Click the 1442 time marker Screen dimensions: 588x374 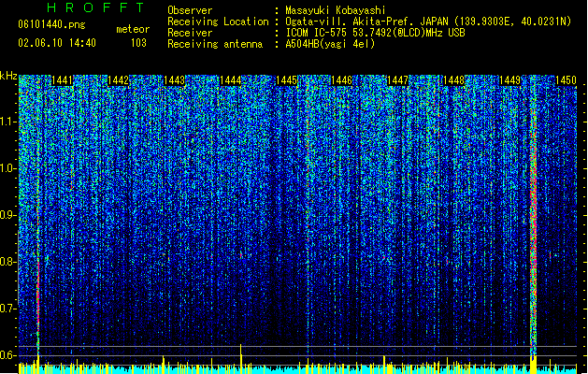(118, 80)
